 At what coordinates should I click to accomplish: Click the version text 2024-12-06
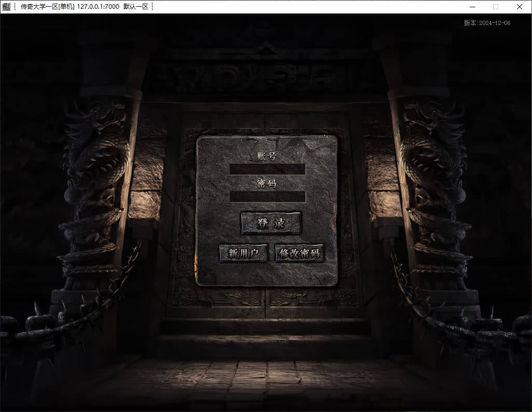[494, 23]
